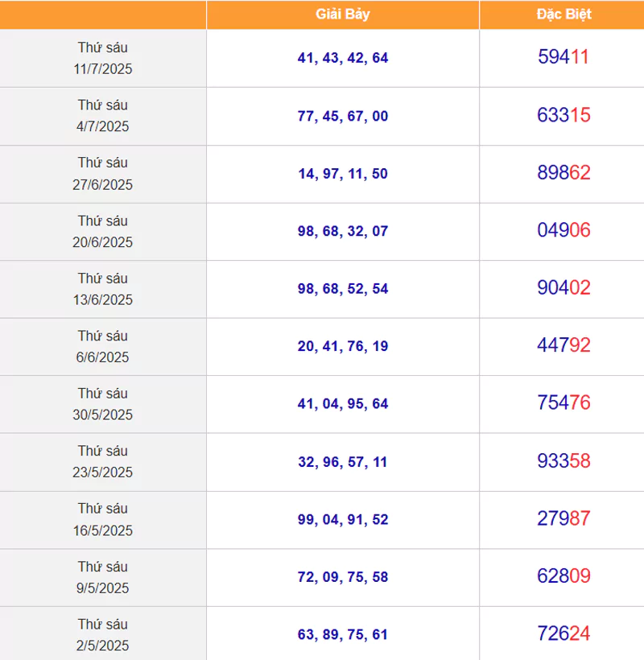644x660 pixels.
Task: Click Giải Bảy numbers 20, 41, 76, 19
Action: (x=343, y=346)
